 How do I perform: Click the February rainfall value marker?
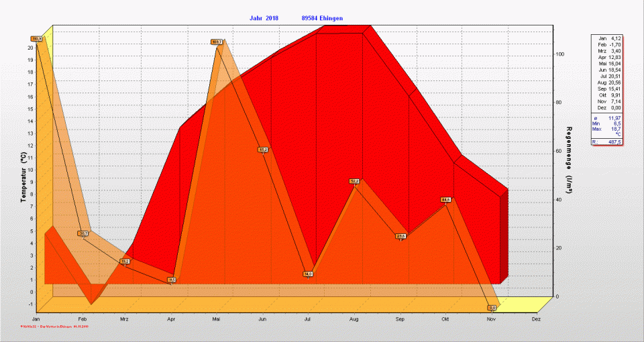(83, 233)
